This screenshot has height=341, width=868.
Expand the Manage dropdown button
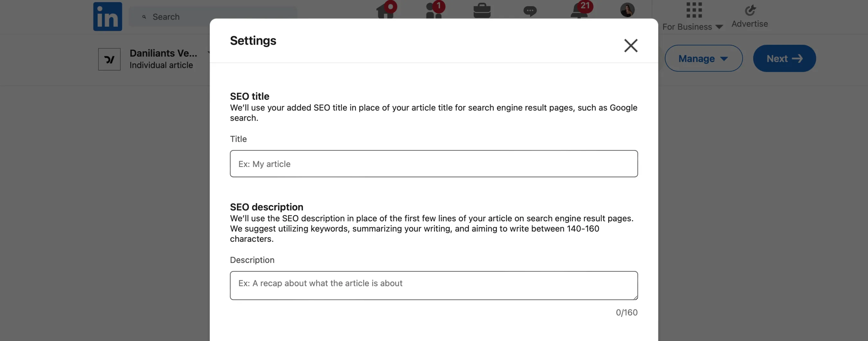point(703,58)
